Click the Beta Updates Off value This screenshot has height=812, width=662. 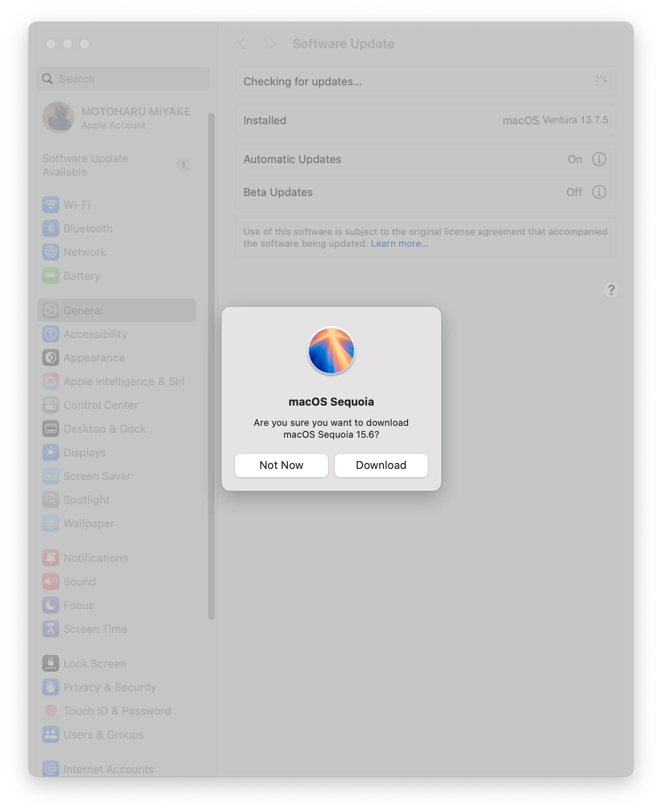point(574,192)
